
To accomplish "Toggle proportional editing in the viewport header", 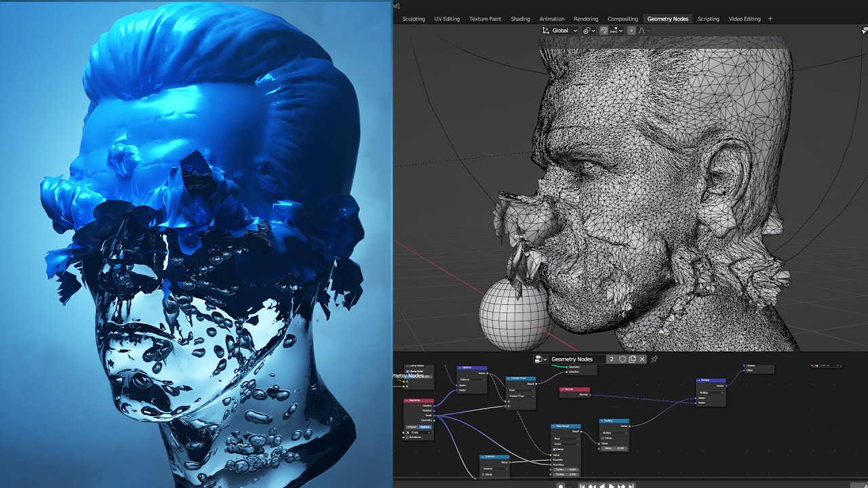I will click(x=631, y=30).
